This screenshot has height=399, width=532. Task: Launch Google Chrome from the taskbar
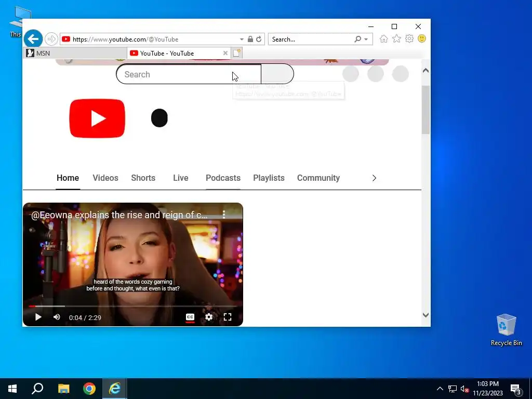[x=89, y=389]
